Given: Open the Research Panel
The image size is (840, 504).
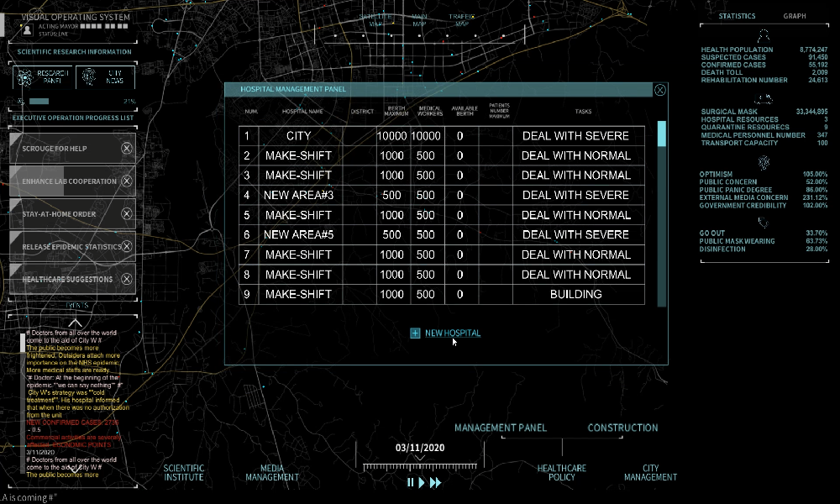Looking at the screenshot, I should point(44,78).
